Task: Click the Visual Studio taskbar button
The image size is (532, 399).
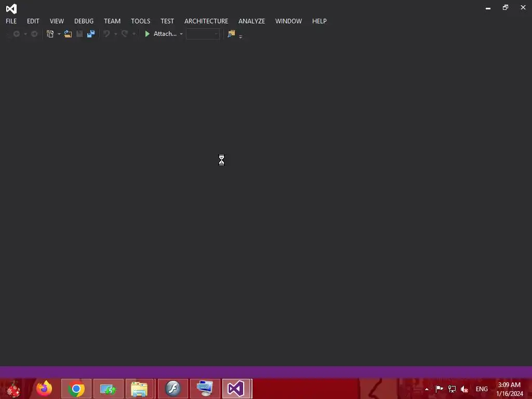Action: (237, 389)
